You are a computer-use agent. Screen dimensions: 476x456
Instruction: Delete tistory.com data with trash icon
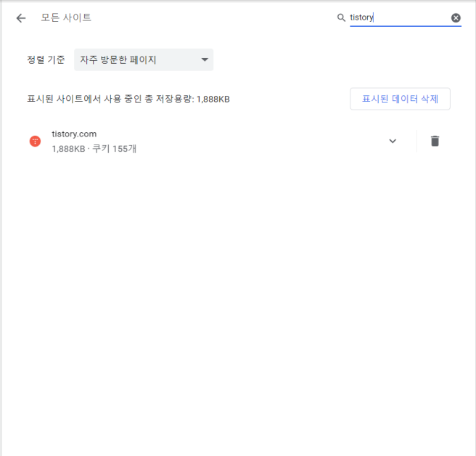(435, 141)
